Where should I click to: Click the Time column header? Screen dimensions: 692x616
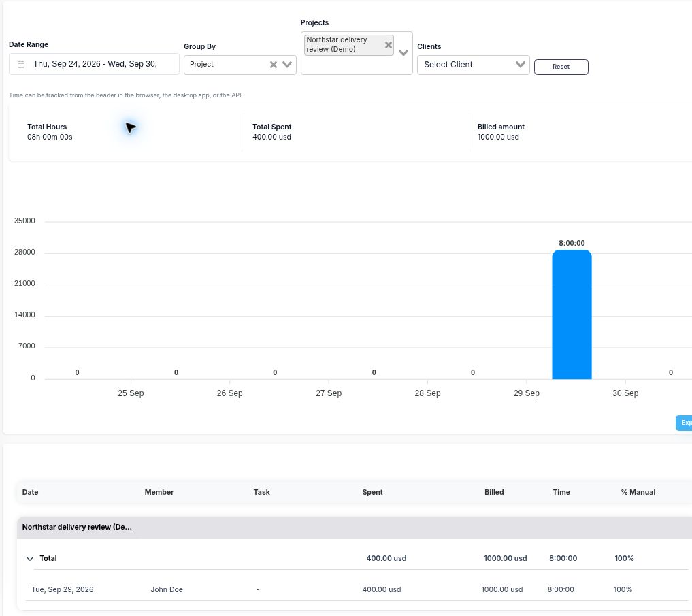point(561,492)
